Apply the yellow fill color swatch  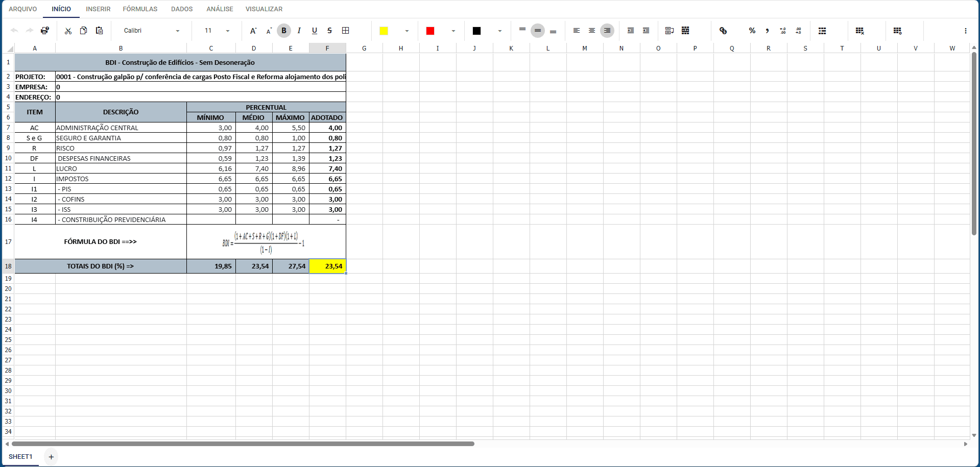(384, 31)
